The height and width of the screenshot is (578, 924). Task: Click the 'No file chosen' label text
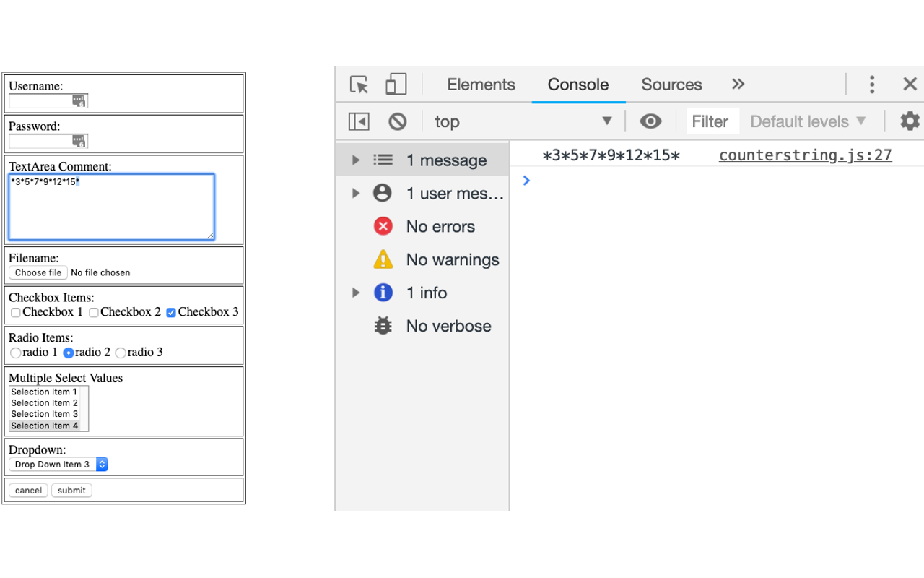point(100,272)
